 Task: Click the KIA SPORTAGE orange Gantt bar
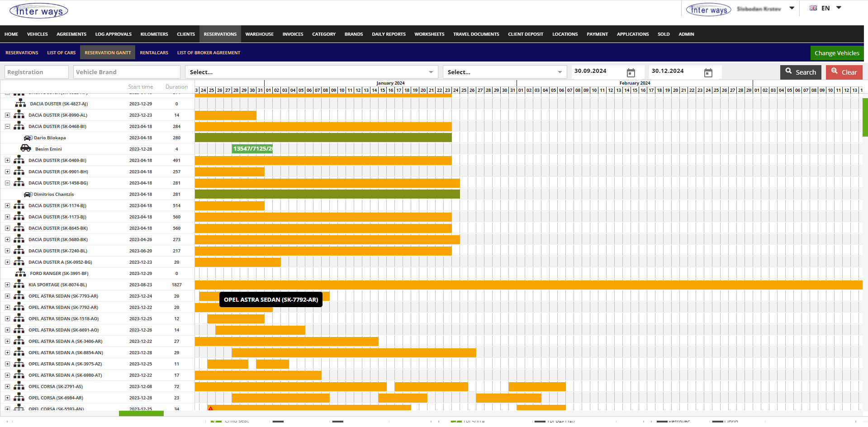(528, 285)
